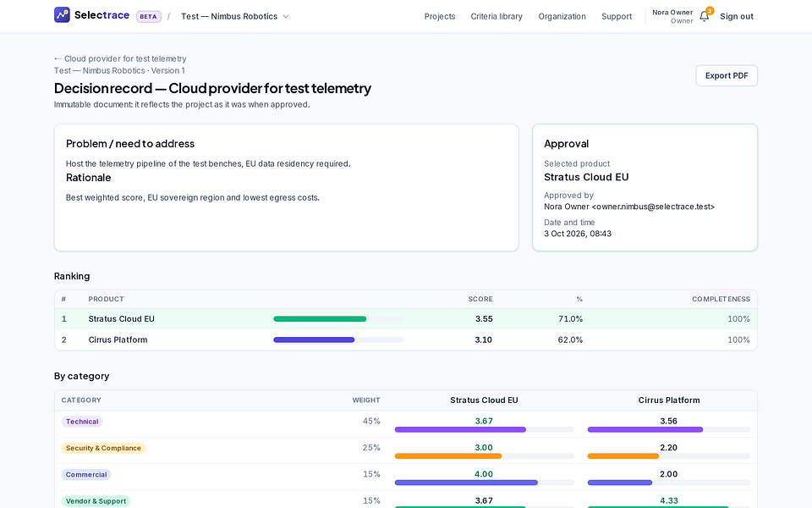Click the 62.0% percentage cell

click(570, 340)
